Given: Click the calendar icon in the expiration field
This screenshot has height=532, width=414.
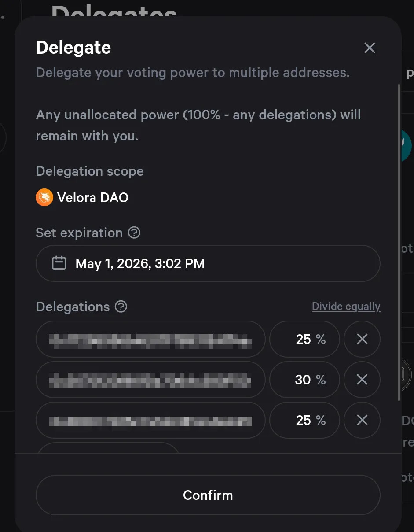Looking at the screenshot, I should click(x=59, y=263).
